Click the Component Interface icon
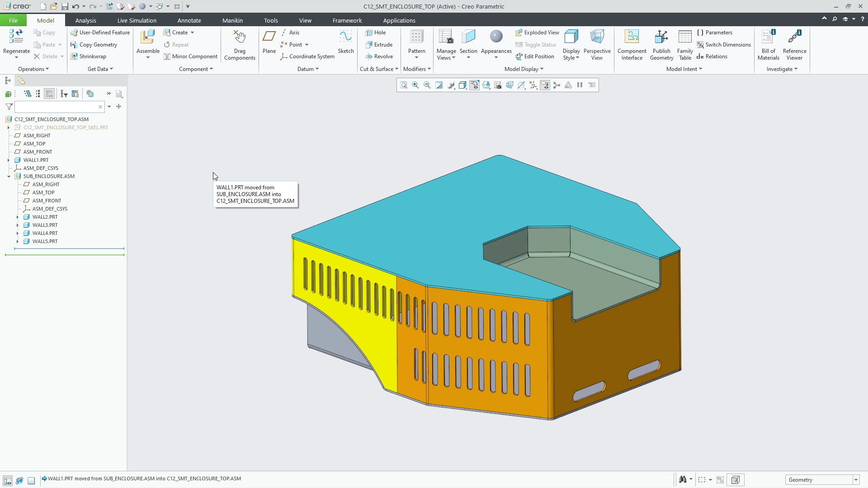Image resolution: width=868 pixels, height=488 pixels. pyautogui.click(x=632, y=37)
